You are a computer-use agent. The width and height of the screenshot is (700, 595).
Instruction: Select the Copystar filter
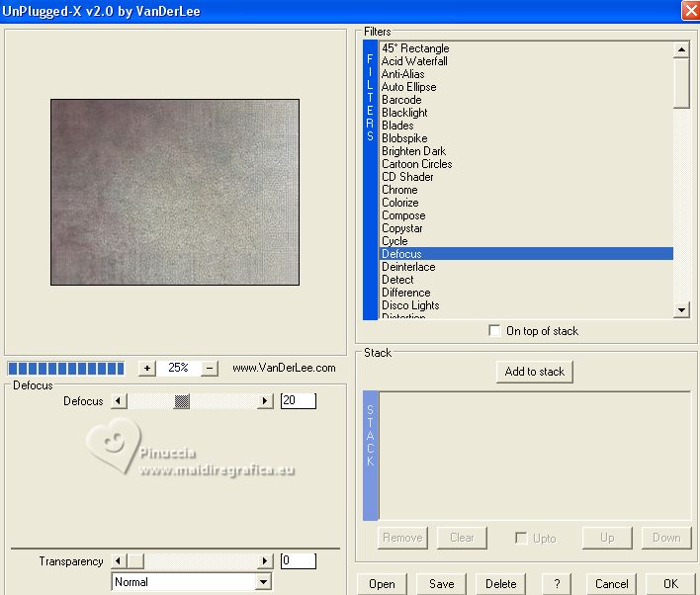click(526, 228)
